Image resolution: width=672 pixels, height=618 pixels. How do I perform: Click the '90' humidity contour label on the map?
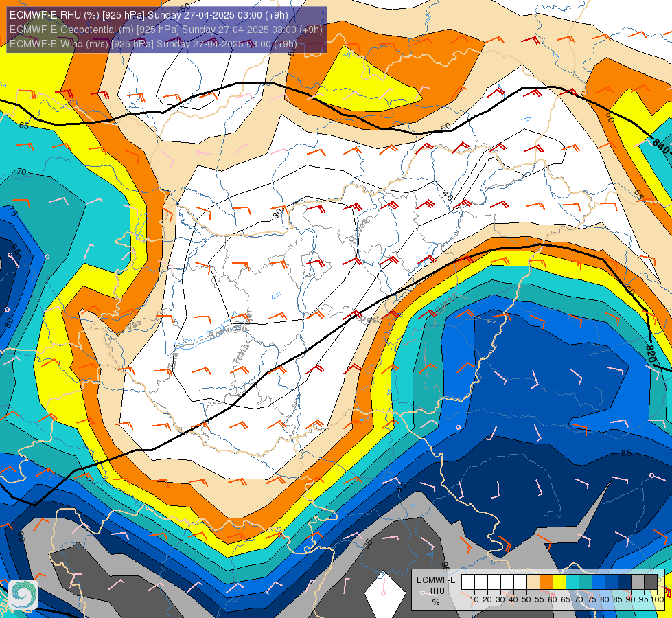[x=21, y=536]
